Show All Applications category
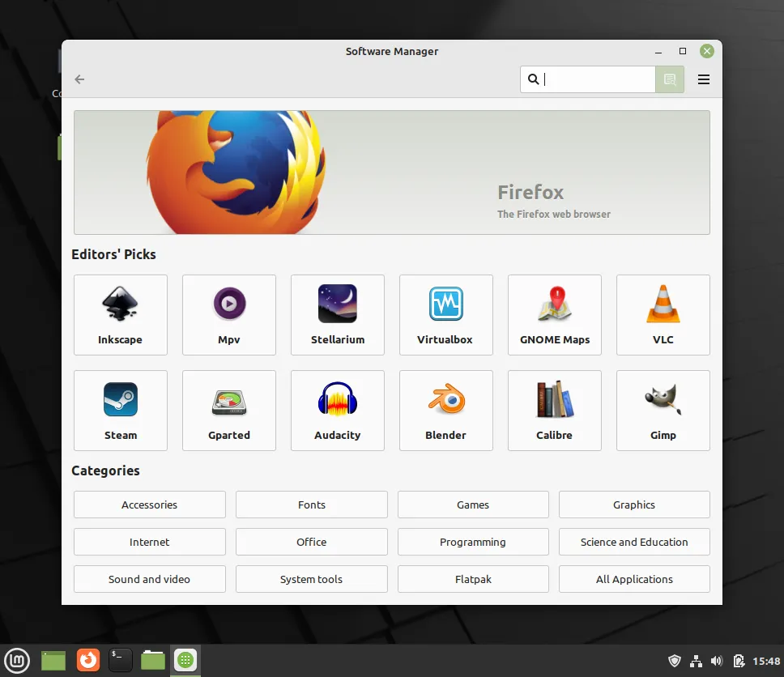 point(634,579)
